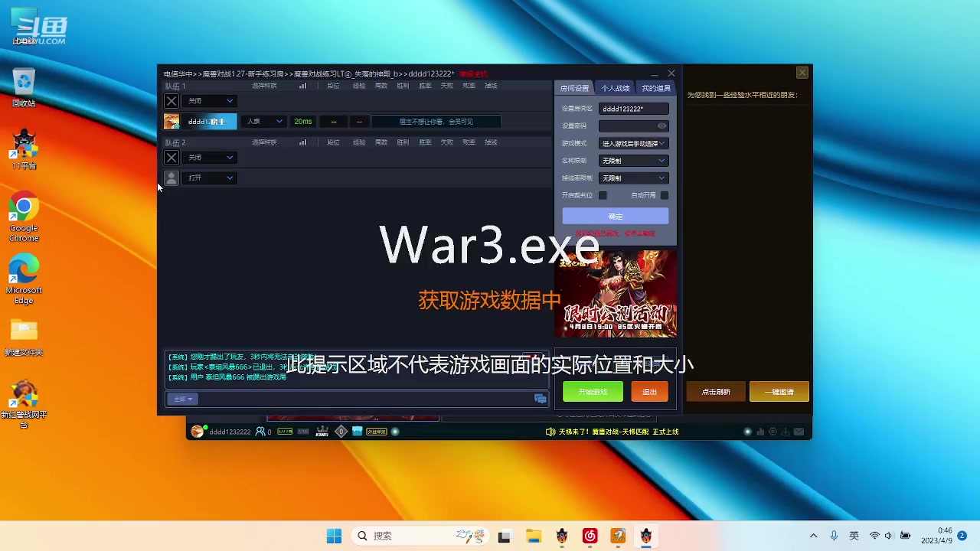Expand the 名将限制 dropdown
980x551 pixels.
[x=633, y=161]
